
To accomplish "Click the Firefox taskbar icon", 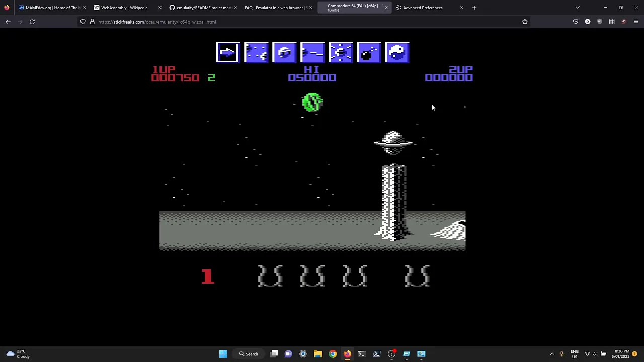I will (x=347, y=354).
